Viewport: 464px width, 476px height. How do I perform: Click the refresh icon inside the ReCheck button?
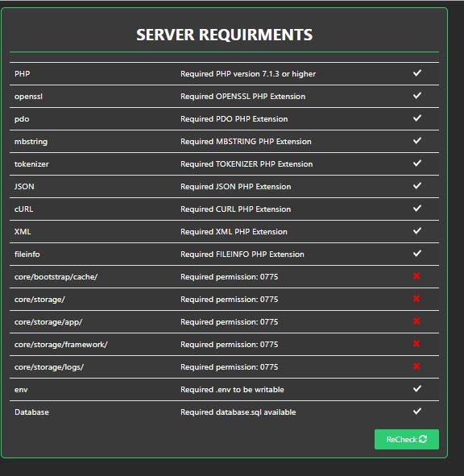(423, 439)
